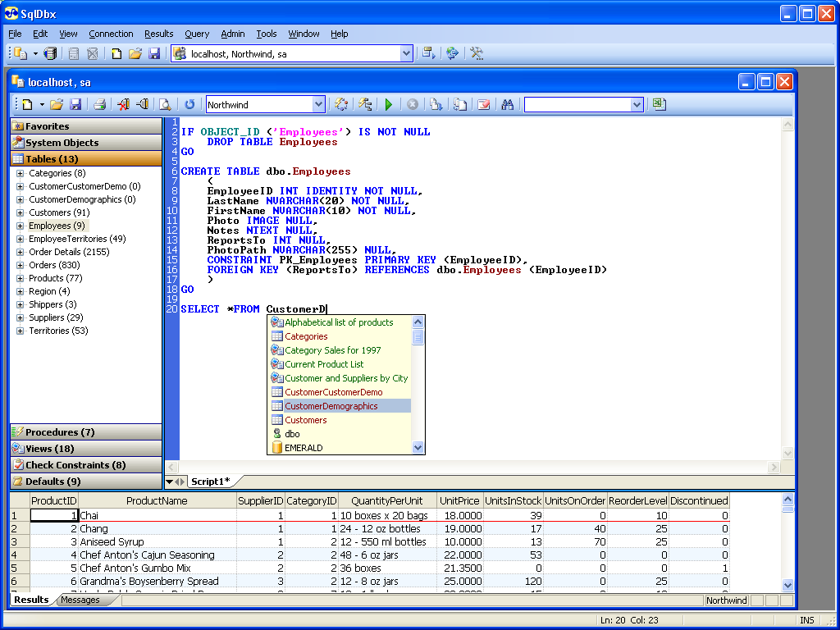Open the Query menu
The height and width of the screenshot is (630, 840).
click(197, 34)
